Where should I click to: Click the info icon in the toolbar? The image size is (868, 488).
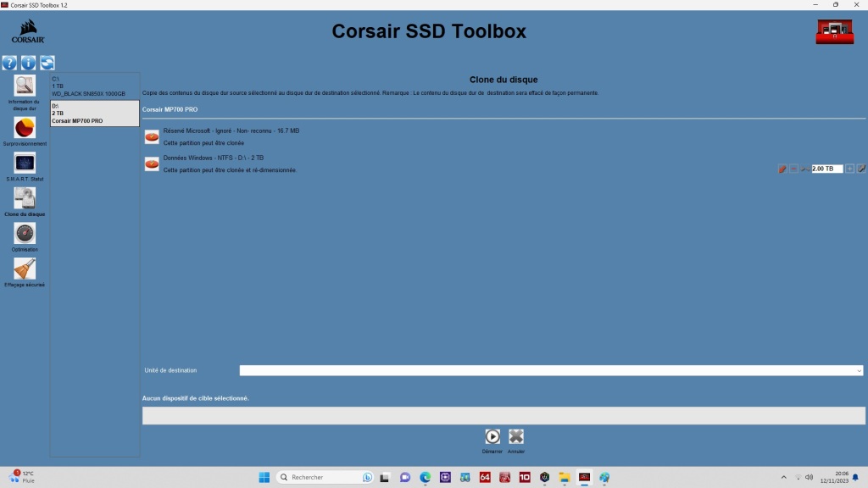tap(29, 62)
